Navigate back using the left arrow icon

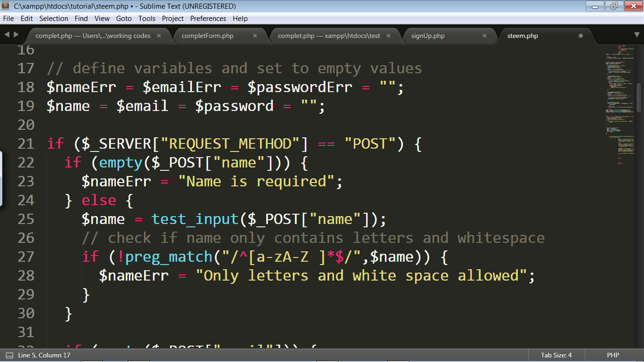click(x=7, y=35)
